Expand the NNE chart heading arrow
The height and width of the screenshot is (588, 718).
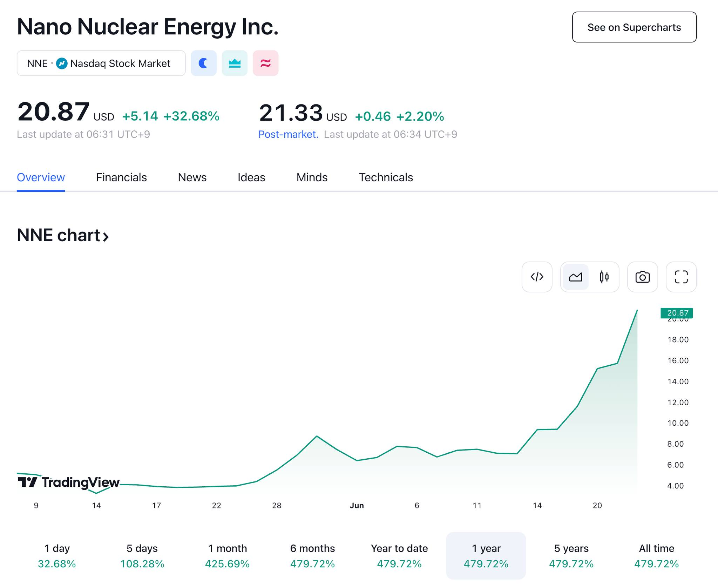click(106, 236)
